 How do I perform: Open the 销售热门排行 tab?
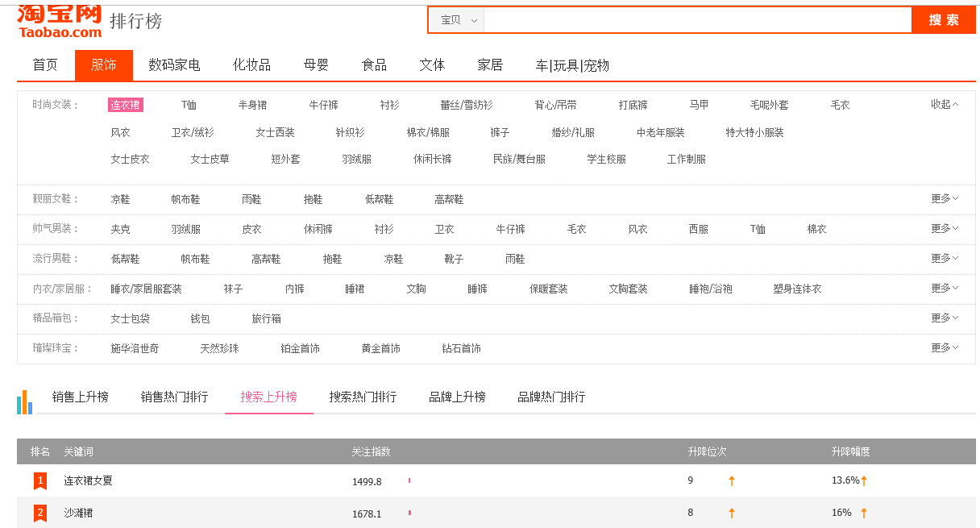(174, 397)
